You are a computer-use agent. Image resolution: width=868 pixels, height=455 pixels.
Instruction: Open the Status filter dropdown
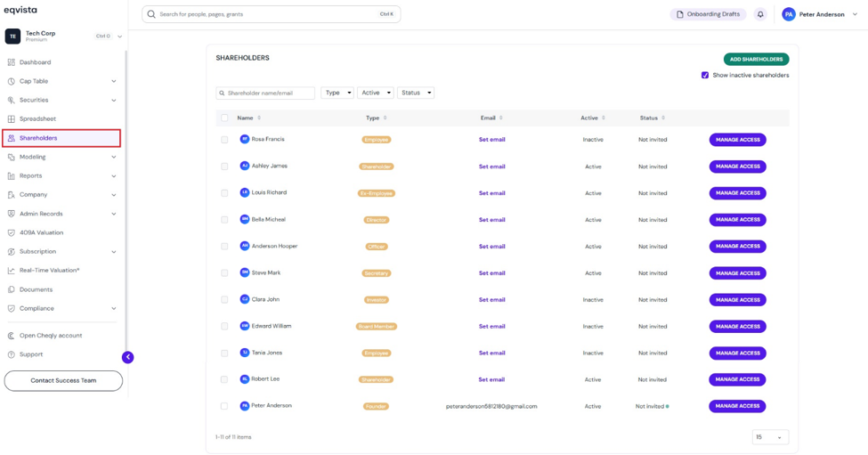click(x=416, y=93)
